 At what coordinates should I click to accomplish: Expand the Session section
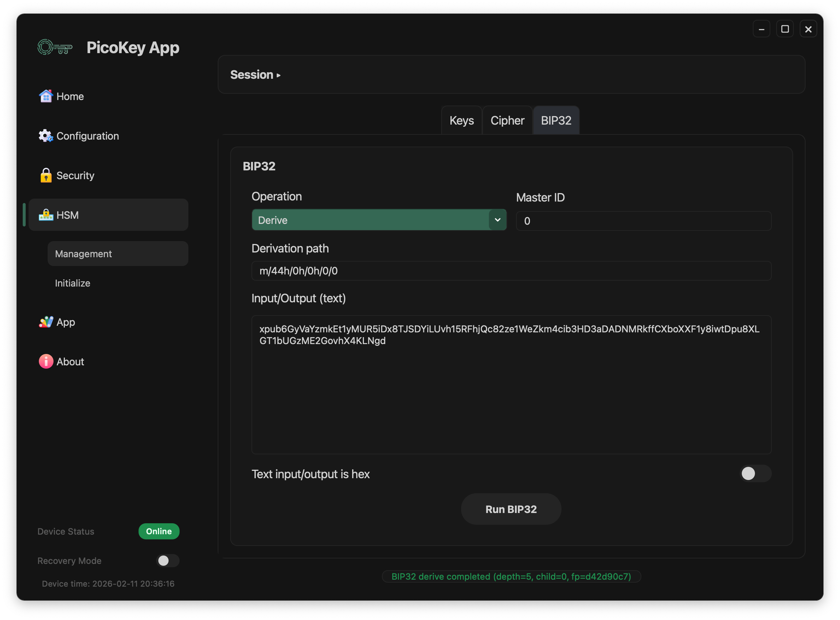pyautogui.click(x=255, y=75)
